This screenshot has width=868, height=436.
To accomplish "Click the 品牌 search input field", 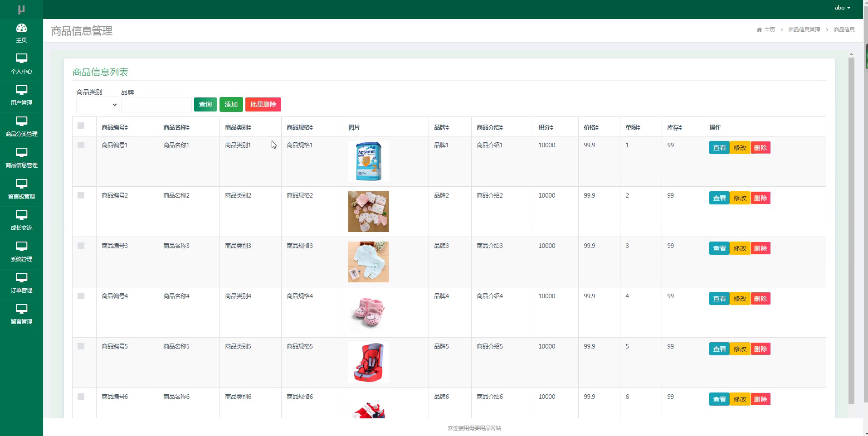I will [x=156, y=105].
